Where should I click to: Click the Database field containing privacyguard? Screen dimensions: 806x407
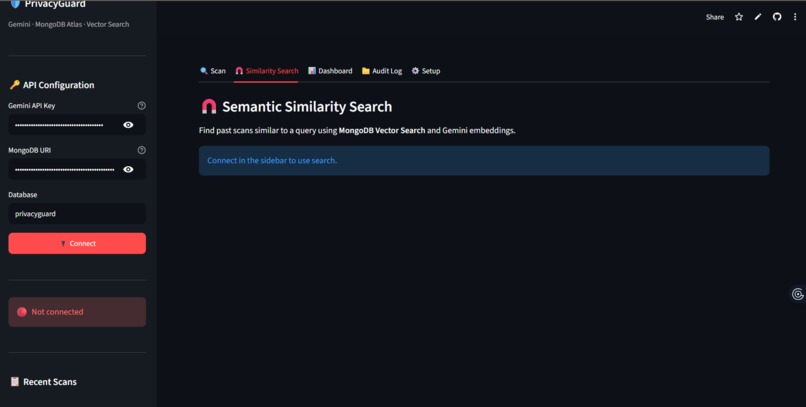[x=77, y=214]
